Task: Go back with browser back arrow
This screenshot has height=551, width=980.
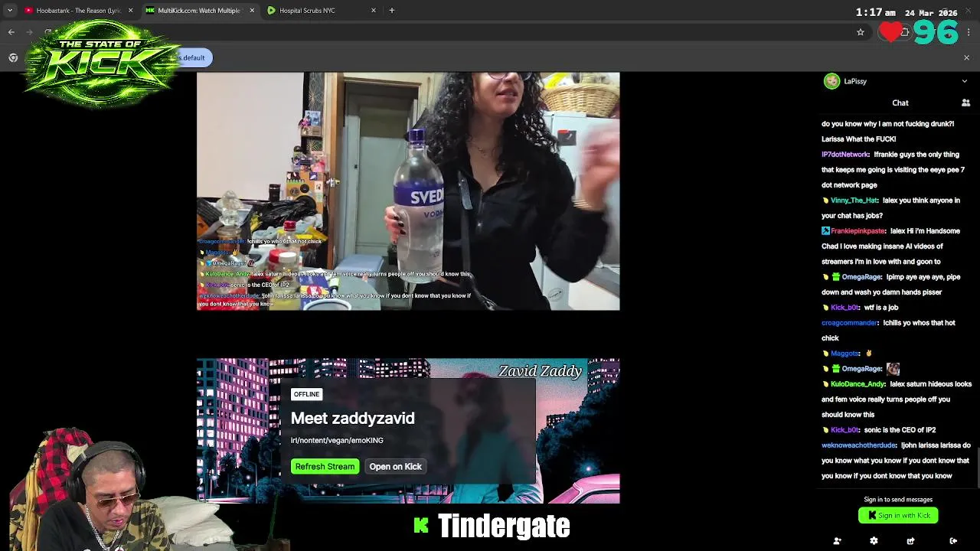Action: pyautogui.click(x=11, y=32)
